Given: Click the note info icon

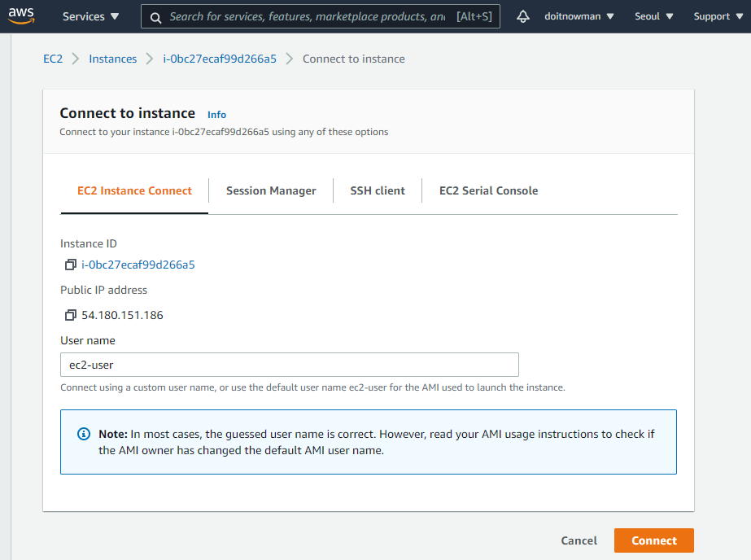Looking at the screenshot, I should (84, 434).
